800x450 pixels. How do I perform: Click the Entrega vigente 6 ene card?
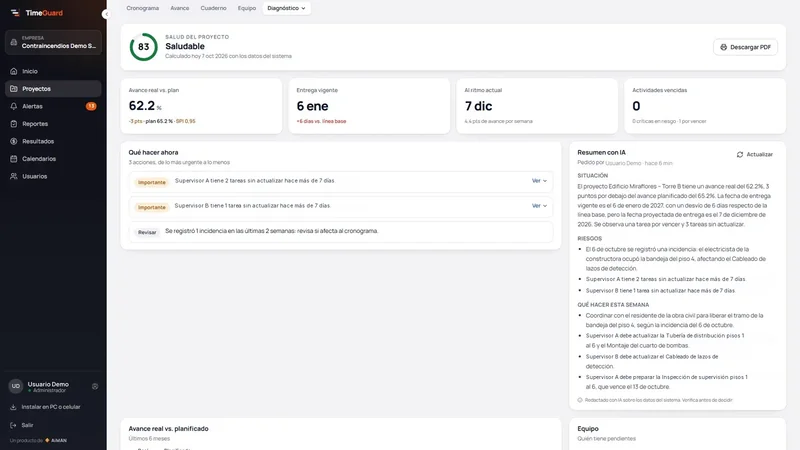(x=369, y=106)
